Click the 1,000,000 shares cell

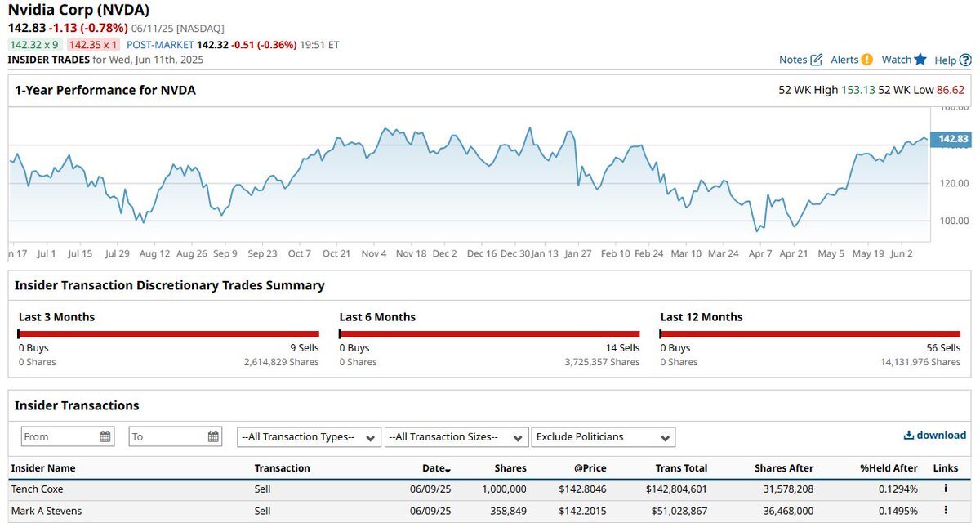pyautogui.click(x=503, y=489)
